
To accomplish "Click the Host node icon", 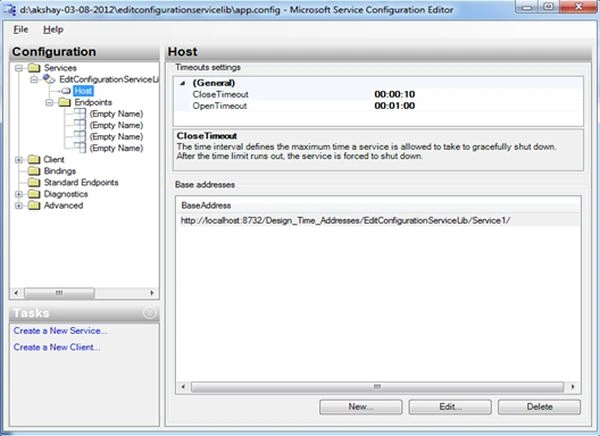I will [66, 91].
